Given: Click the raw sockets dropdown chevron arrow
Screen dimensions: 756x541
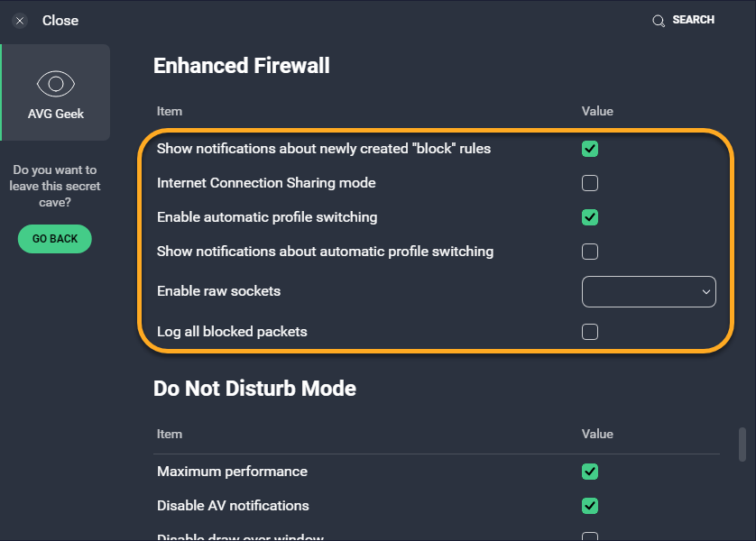Looking at the screenshot, I should [x=705, y=292].
